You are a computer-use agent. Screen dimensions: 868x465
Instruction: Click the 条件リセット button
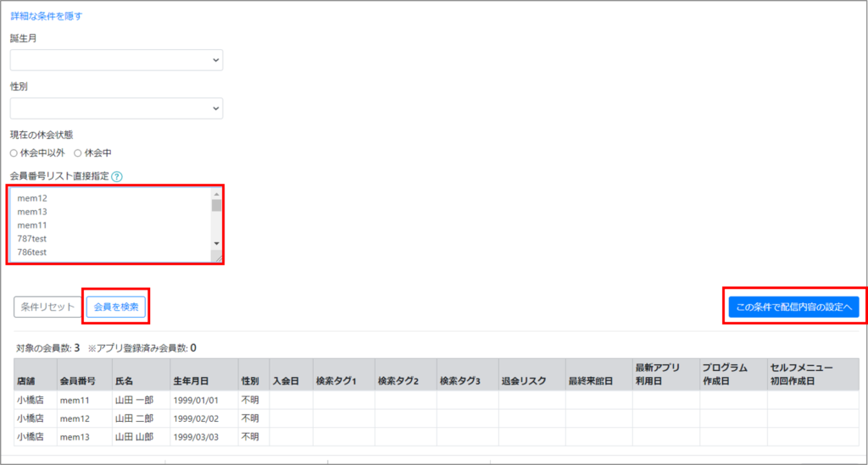tap(47, 307)
